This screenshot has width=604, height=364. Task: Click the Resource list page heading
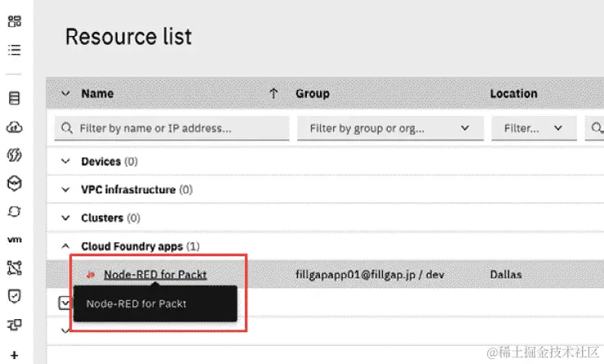pyautogui.click(x=129, y=37)
